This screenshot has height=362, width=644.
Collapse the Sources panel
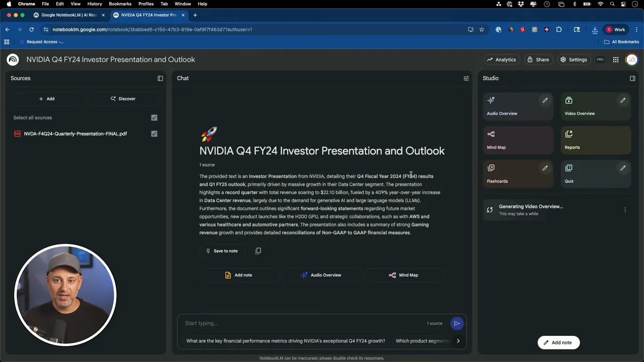pos(160,78)
